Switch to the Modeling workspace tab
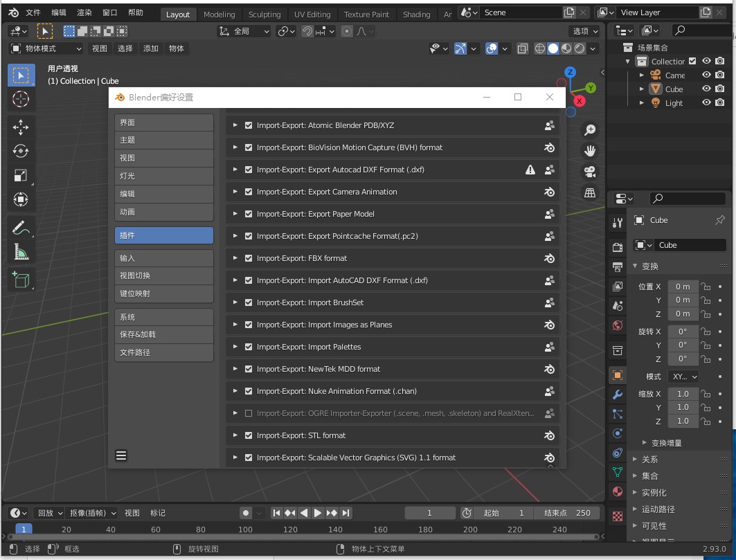The image size is (736, 560). click(219, 15)
